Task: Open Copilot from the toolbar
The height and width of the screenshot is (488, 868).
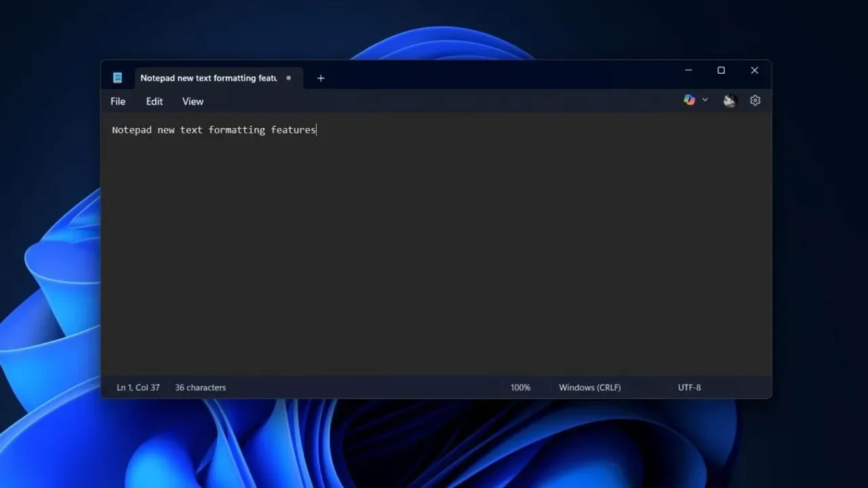Action: point(689,100)
